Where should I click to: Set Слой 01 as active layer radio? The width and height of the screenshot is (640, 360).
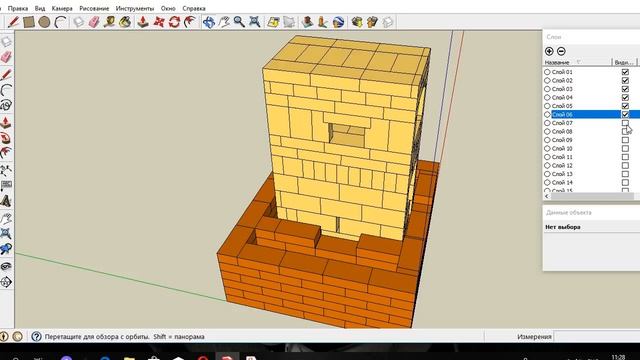click(x=547, y=72)
